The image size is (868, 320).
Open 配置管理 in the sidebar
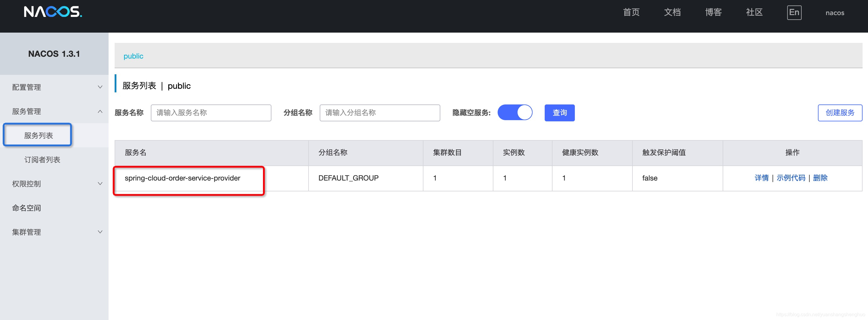(x=26, y=87)
